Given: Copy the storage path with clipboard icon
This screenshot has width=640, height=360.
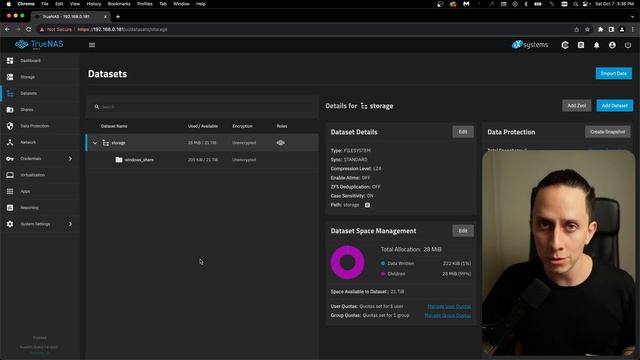Looking at the screenshot, I should click(x=367, y=205).
